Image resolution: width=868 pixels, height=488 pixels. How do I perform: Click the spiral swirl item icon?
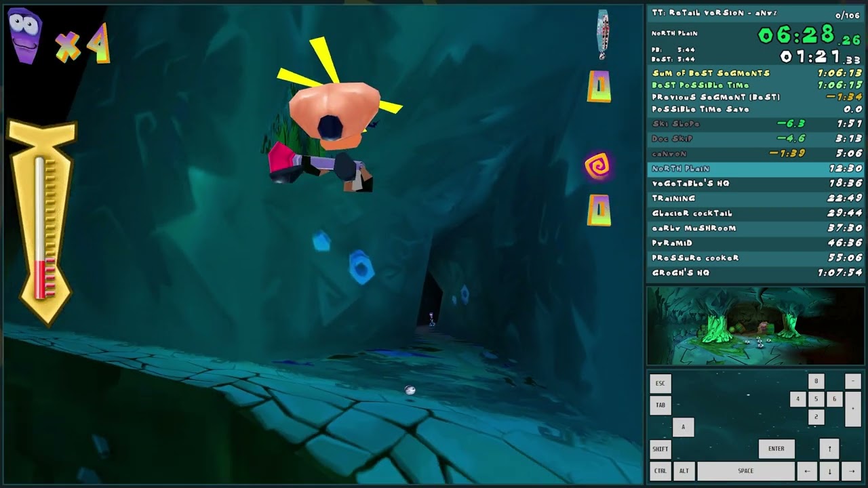597,166
